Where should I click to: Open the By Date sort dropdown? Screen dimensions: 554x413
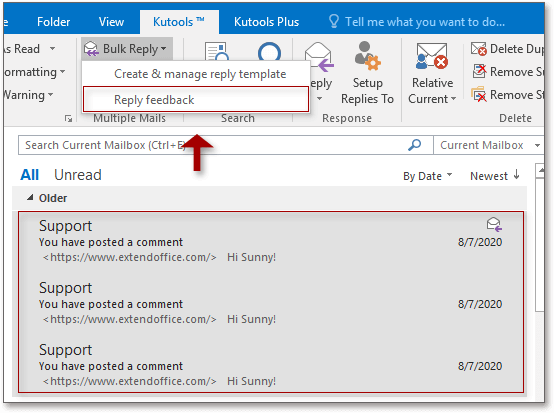coord(428,176)
